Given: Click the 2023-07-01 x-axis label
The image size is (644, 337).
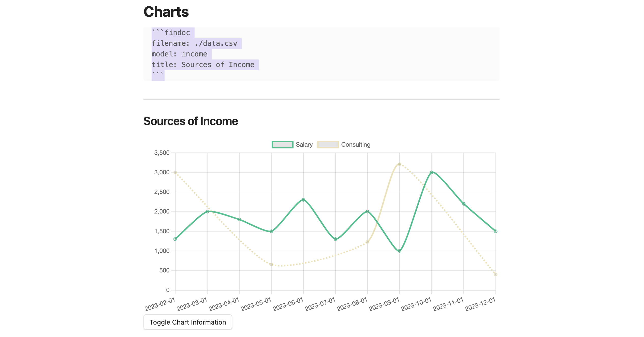Looking at the screenshot, I should (320, 304).
